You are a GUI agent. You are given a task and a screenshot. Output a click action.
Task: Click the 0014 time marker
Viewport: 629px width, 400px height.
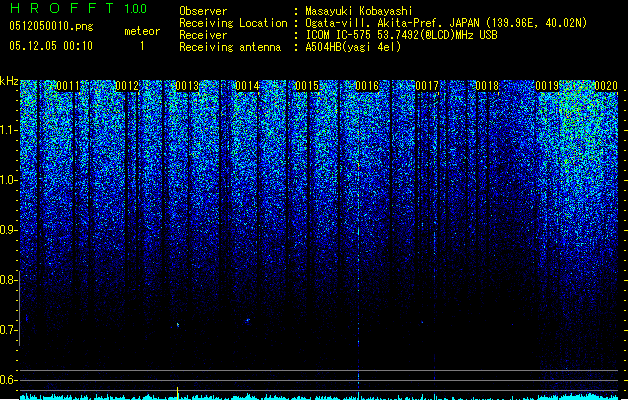tap(247, 86)
